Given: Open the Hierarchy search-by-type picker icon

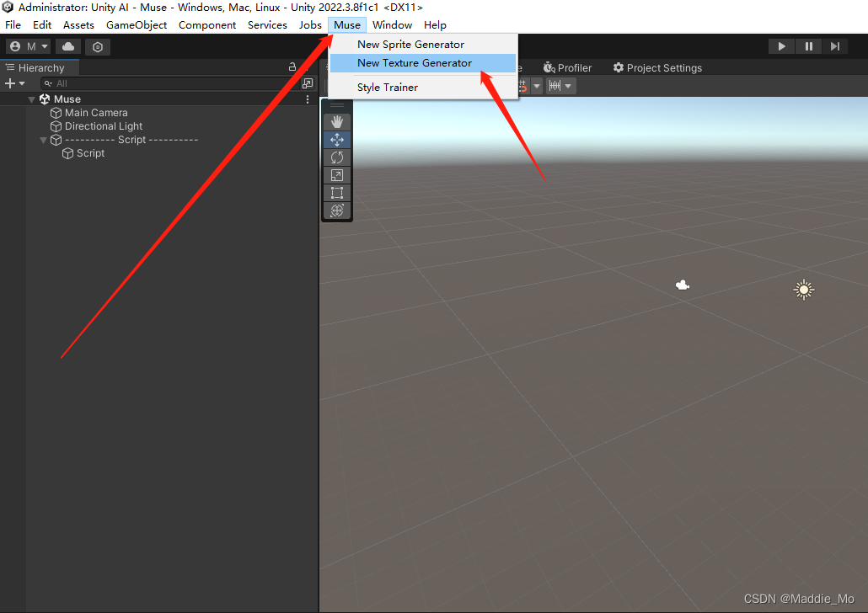Looking at the screenshot, I should point(308,83).
